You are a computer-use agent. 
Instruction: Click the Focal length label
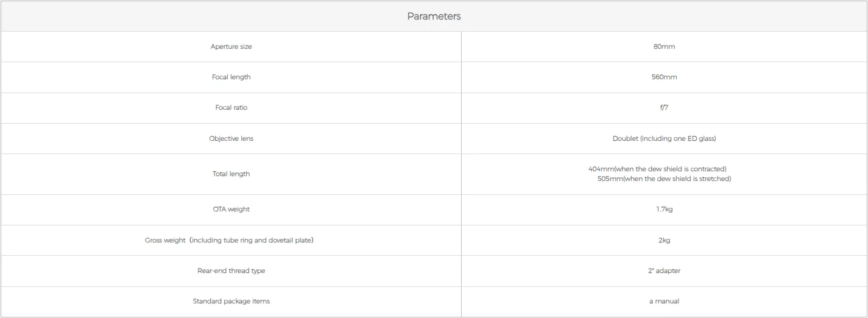(x=231, y=77)
